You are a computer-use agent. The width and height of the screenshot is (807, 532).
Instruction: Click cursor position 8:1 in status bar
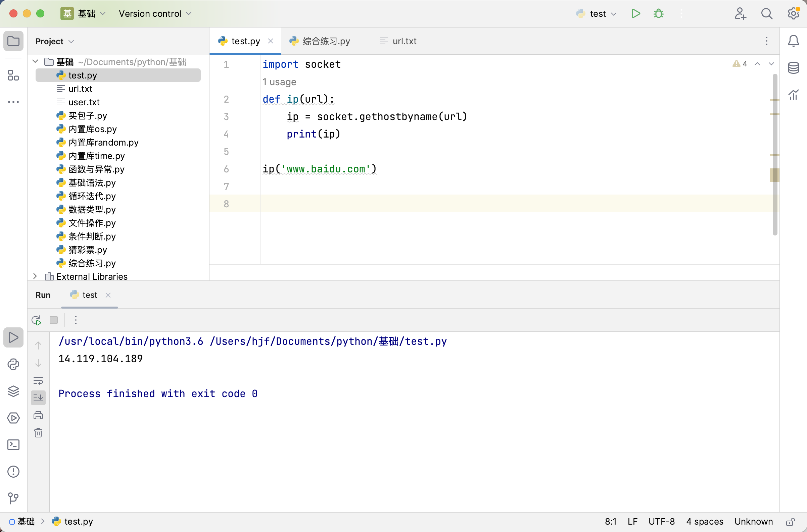(x=610, y=522)
